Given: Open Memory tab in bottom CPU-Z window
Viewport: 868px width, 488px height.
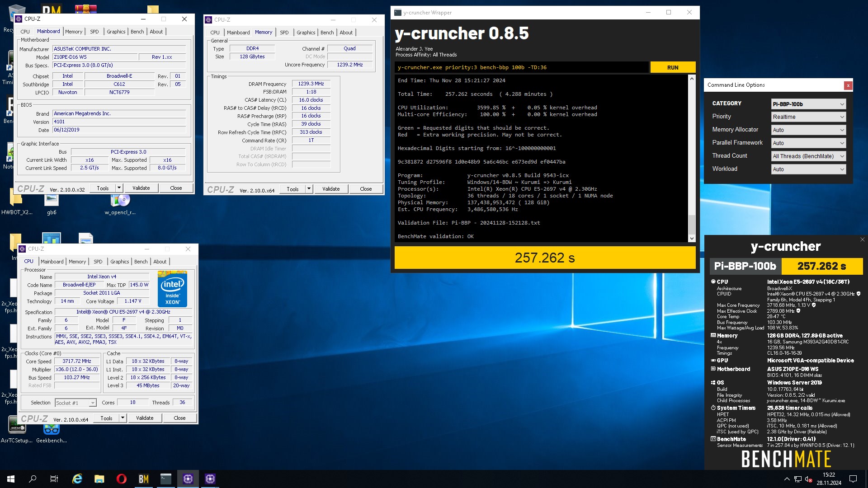Looking at the screenshot, I should (77, 262).
